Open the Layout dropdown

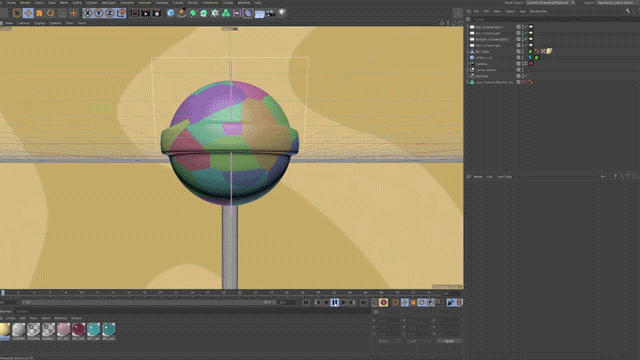click(x=618, y=2)
